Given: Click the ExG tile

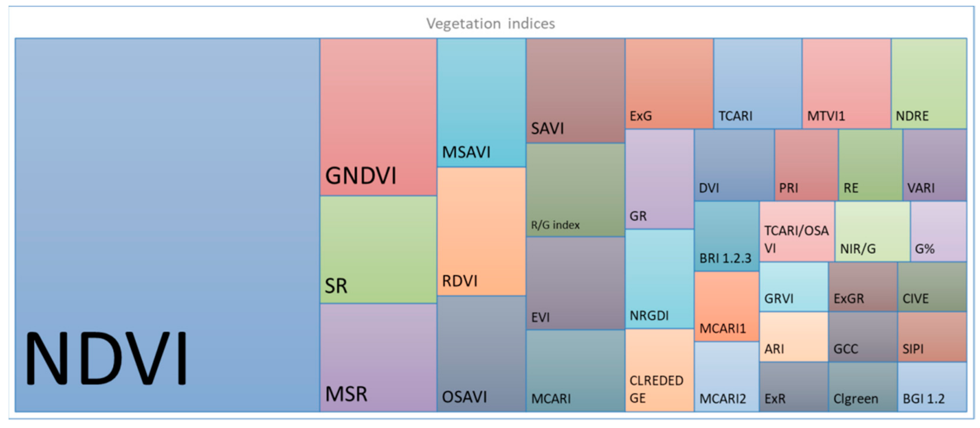Looking at the screenshot, I should click(x=669, y=83).
